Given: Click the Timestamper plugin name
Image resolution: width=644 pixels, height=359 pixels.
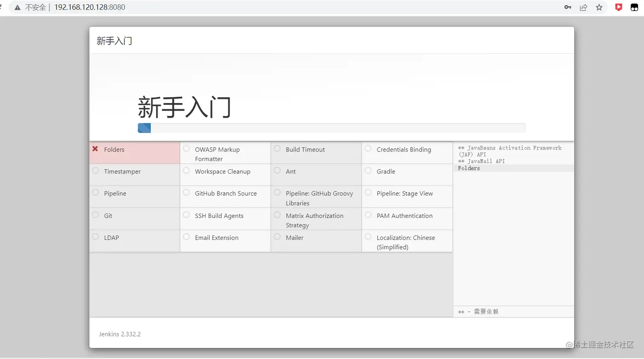Looking at the screenshot, I should point(122,171).
